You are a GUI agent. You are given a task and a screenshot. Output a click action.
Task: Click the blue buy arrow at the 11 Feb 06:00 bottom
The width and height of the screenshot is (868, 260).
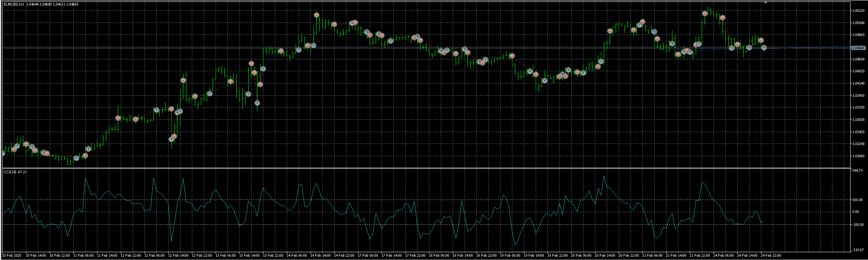[76, 158]
